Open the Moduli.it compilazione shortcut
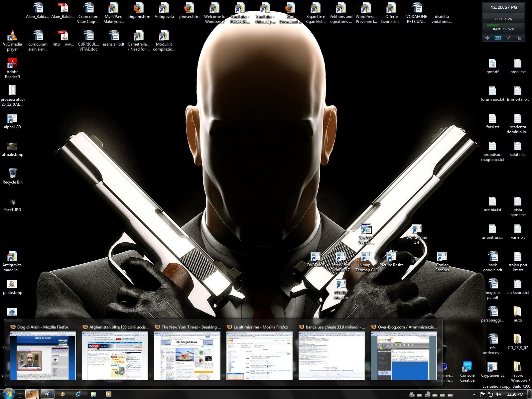 pyautogui.click(x=164, y=41)
